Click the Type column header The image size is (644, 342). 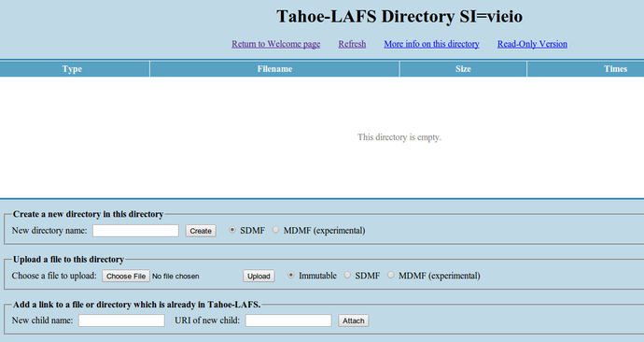[72, 69]
